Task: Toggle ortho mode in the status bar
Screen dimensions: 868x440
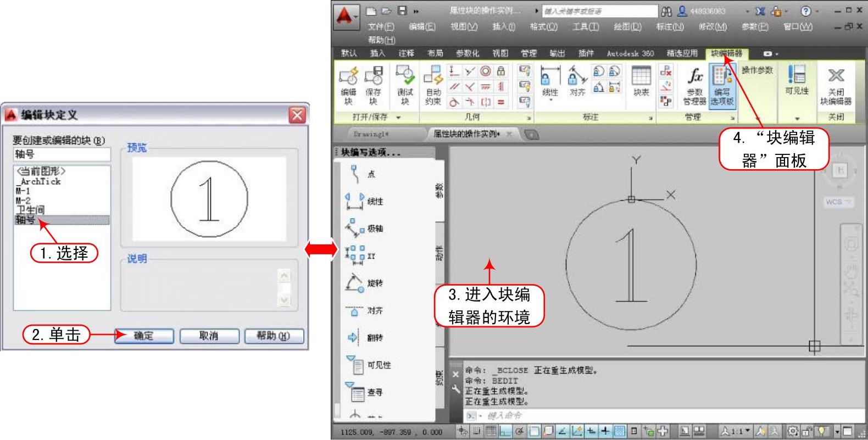Action: pos(505,432)
